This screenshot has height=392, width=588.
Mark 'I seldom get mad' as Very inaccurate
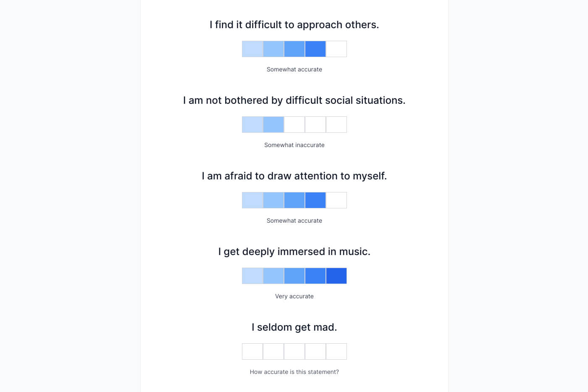252,351
